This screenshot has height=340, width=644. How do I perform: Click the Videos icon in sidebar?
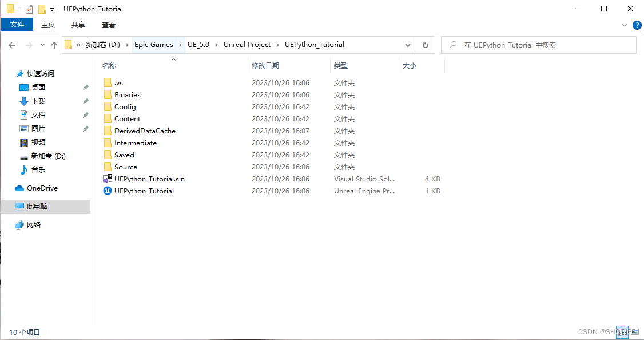24,143
